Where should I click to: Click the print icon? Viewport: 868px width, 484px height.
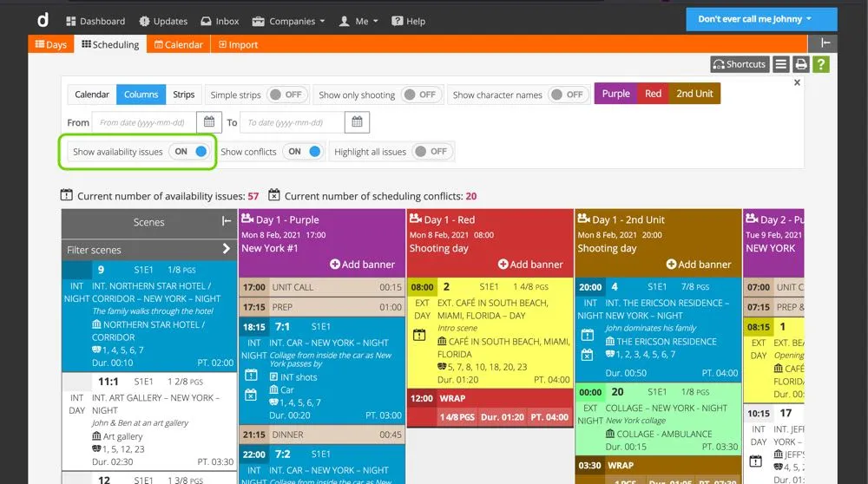click(x=800, y=64)
